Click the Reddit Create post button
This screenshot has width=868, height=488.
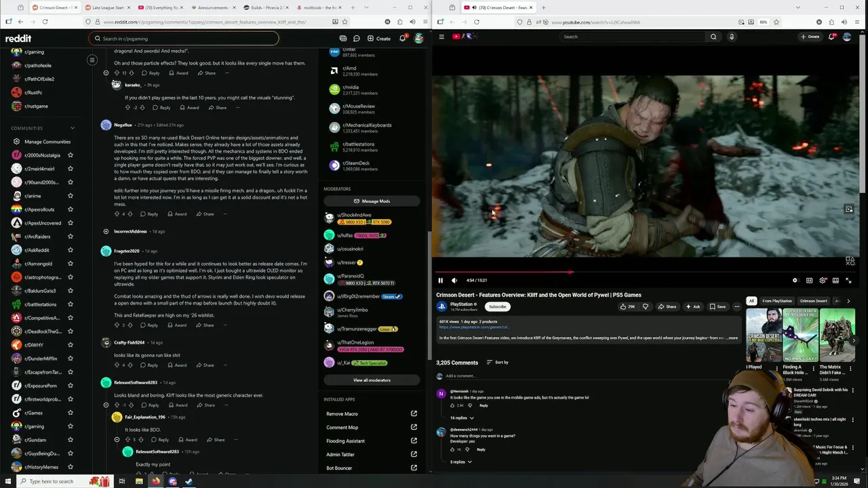[379, 39]
